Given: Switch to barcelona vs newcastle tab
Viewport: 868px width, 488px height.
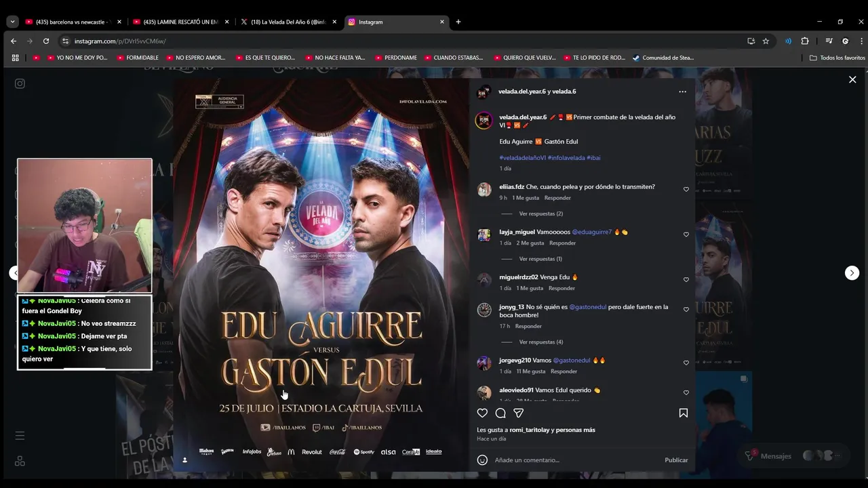Looking at the screenshot, I should click(x=73, y=22).
